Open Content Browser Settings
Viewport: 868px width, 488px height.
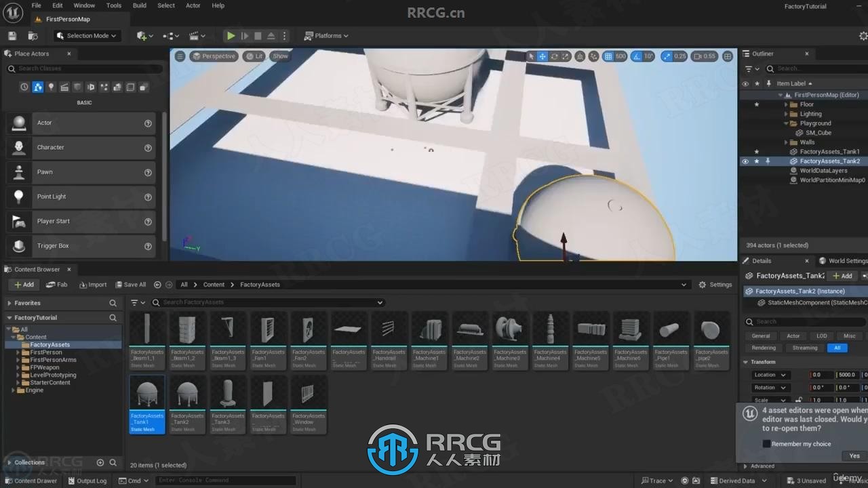tap(715, 285)
